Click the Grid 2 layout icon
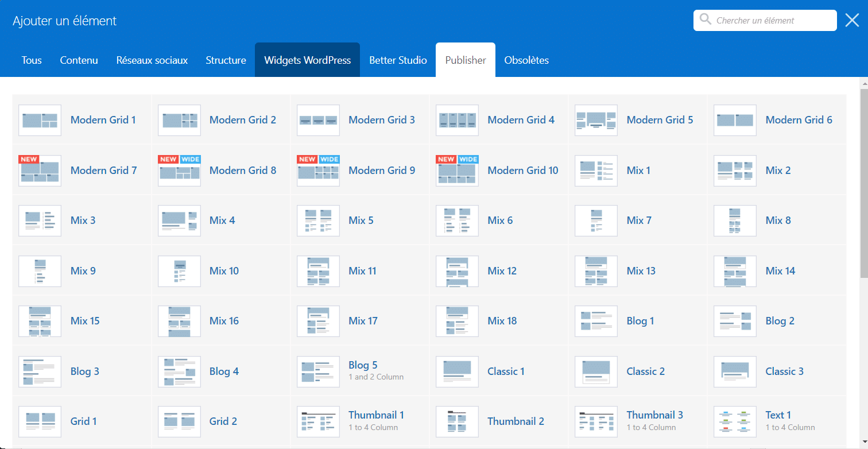This screenshot has height=449, width=868. coord(179,421)
